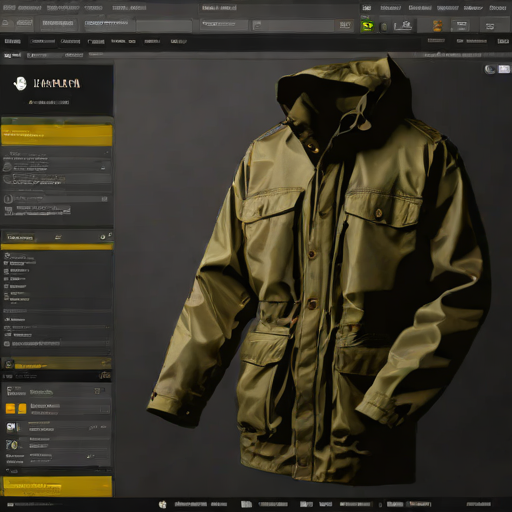Click the large yellow button at the sidebar bottom
Screen dimensions: 512x512
(57, 486)
